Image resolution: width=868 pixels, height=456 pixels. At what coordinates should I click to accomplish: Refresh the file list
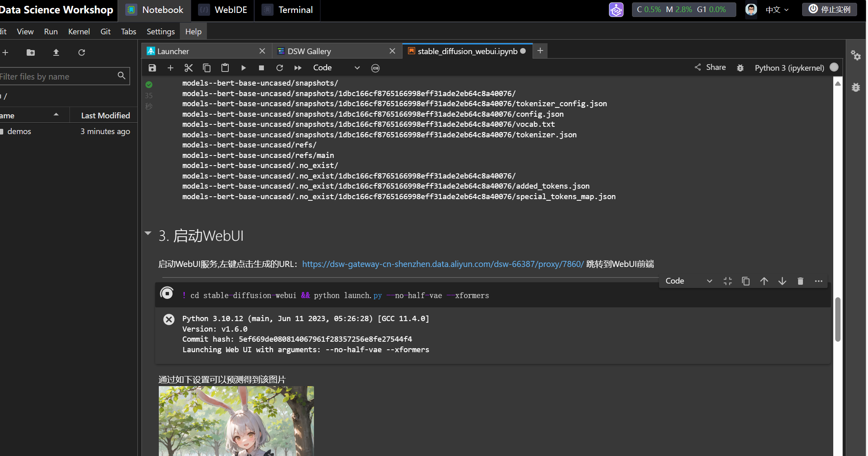pos(82,53)
